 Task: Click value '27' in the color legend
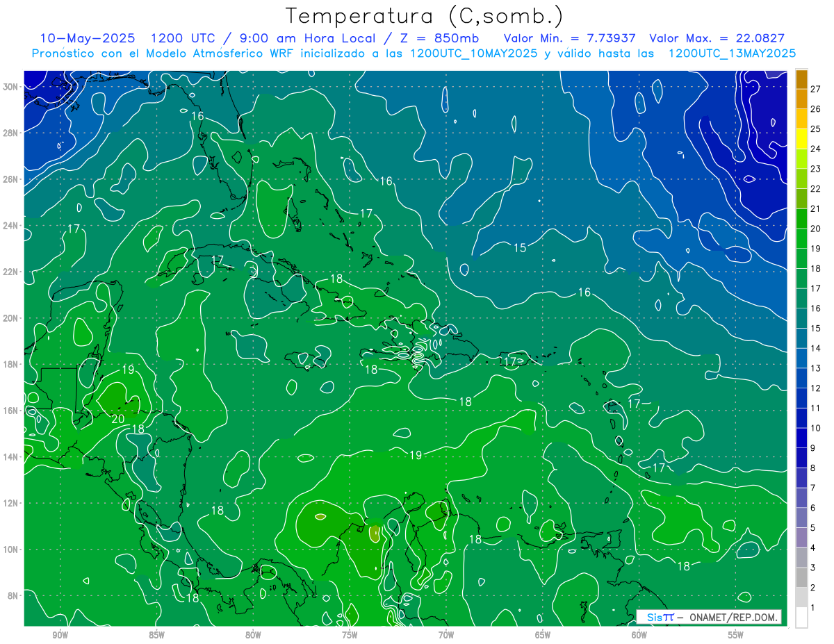click(x=816, y=88)
